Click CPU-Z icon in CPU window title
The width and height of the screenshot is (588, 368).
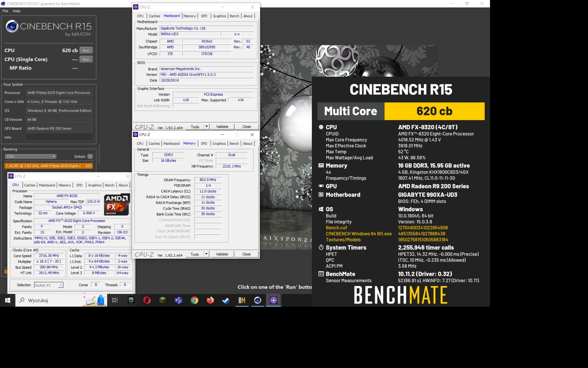11,176
